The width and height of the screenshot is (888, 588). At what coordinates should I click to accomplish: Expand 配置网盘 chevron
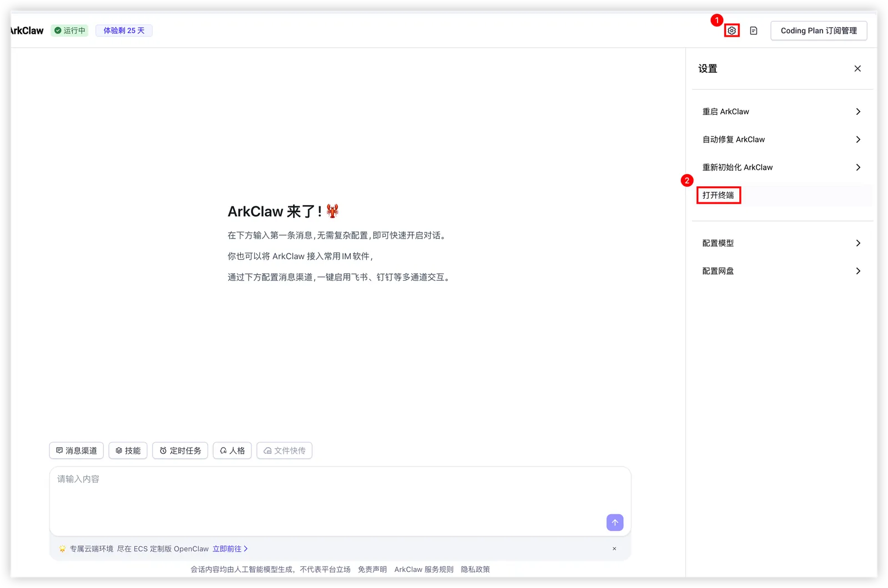click(x=858, y=271)
